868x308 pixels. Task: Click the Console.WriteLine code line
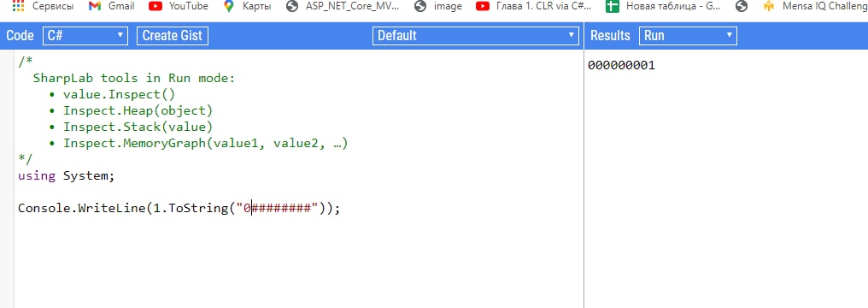coord(179,208)
